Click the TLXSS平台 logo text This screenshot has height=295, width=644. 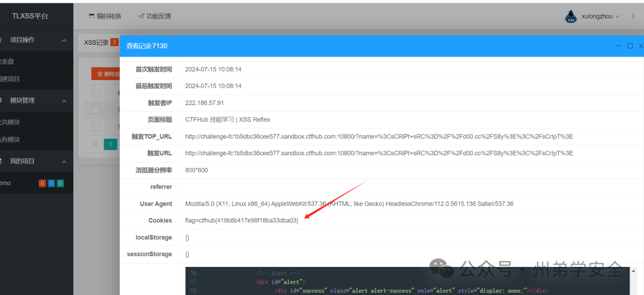[30, 17]
